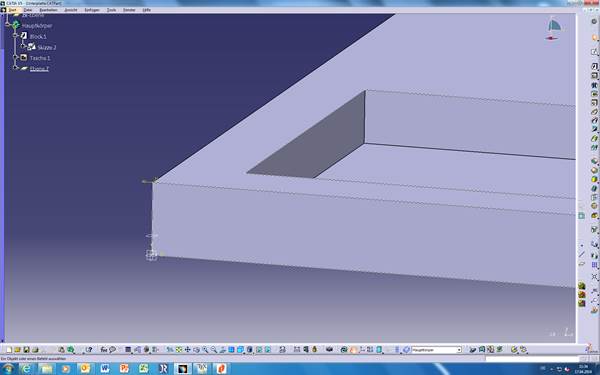Viewport: 600px width, 375px height.
Task: Select Skizze.2 in the specification tree
Action: (x=47, y=47)
